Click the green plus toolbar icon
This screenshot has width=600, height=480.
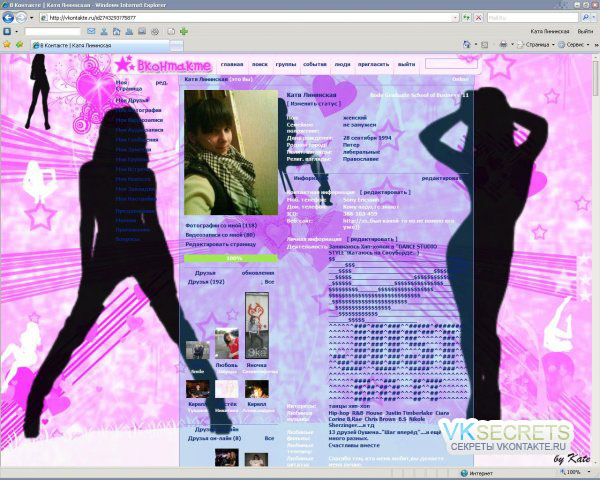184,31
